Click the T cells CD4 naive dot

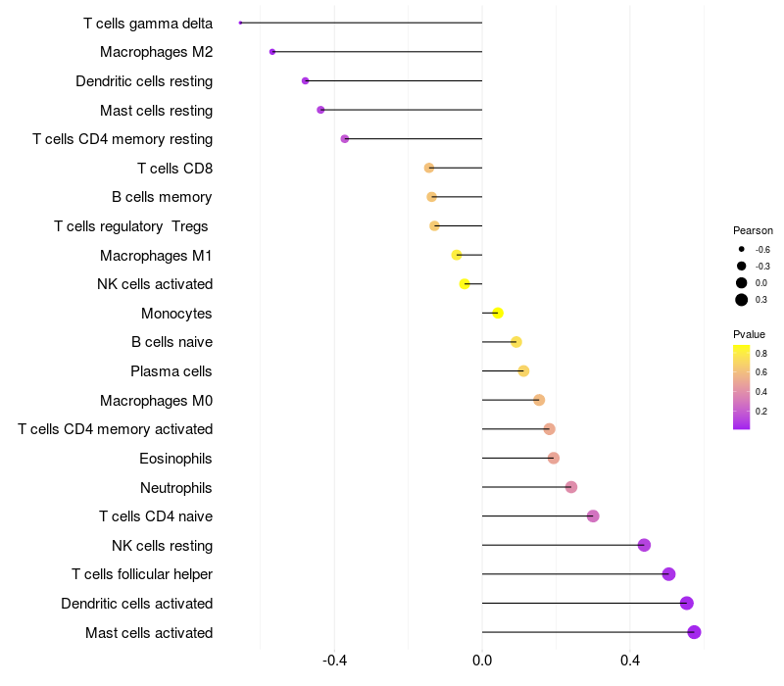(x=593, y=516)
